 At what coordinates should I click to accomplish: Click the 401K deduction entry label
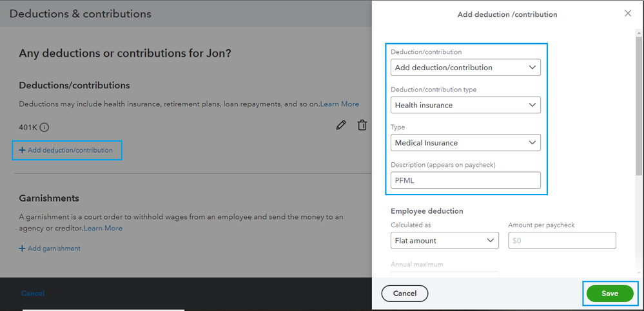28,127
